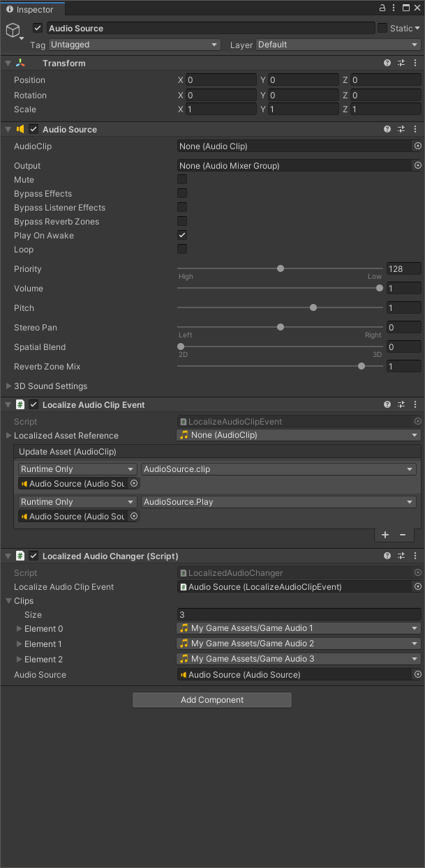Click the Volume slider handle

point(380,288)
